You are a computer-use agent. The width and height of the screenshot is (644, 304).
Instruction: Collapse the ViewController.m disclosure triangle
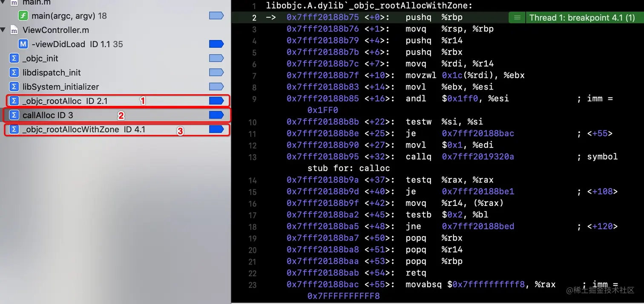[x=3, y=30]
